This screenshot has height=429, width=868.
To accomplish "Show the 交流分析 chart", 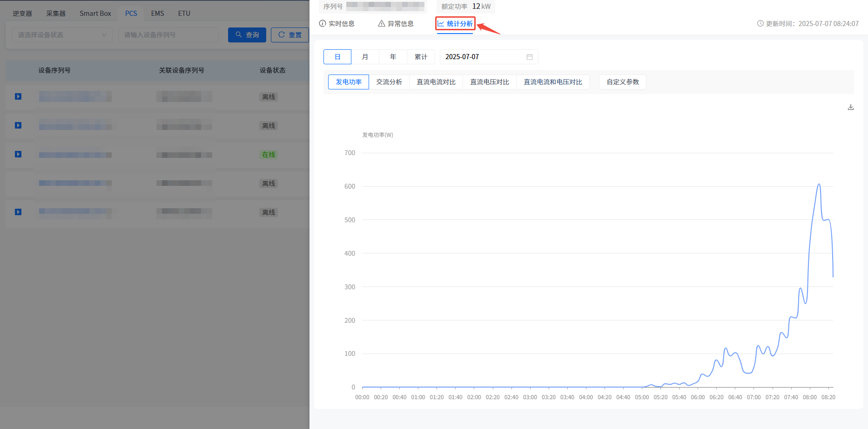I will [x=389, y=82].
